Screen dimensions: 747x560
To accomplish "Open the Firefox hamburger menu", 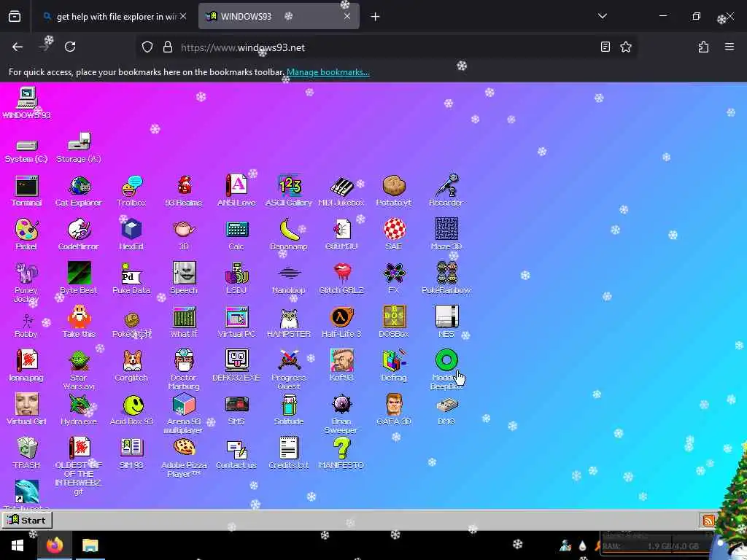I will click(x=729, y=47).
